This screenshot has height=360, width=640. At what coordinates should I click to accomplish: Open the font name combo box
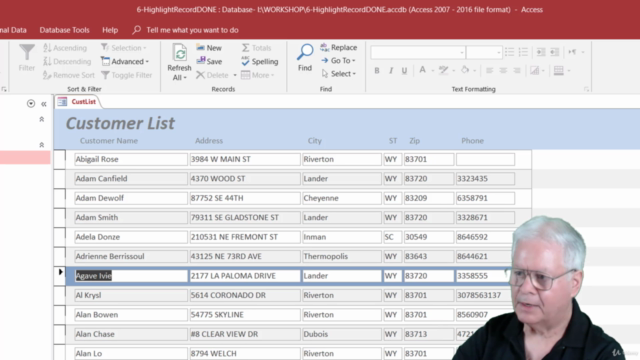tap(418, 52)
